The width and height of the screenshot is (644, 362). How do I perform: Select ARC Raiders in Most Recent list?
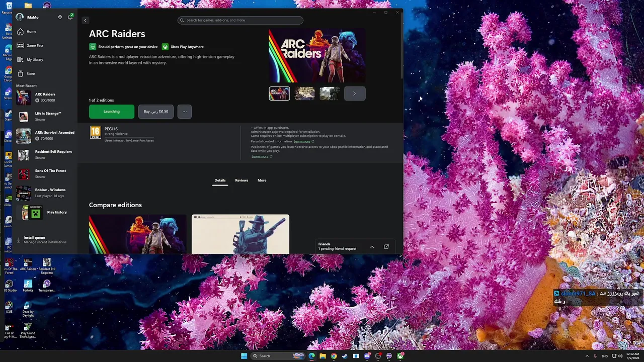[x=45, y=97]
